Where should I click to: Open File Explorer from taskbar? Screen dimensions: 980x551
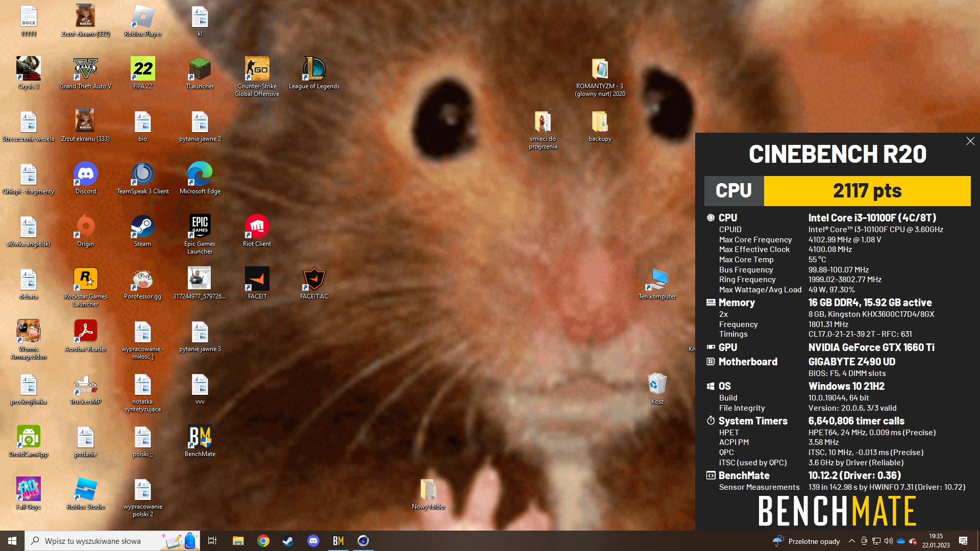(x=238, y=541)
